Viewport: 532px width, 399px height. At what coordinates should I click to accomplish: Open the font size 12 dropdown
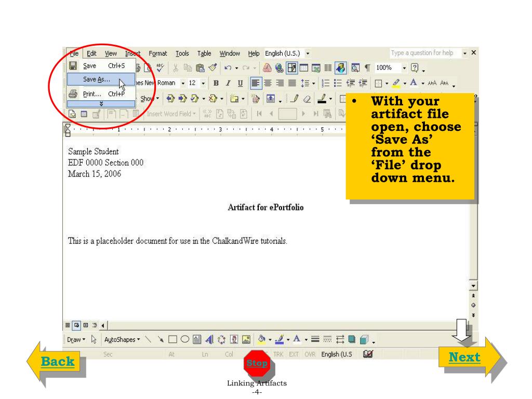click(x=203, y=83)
